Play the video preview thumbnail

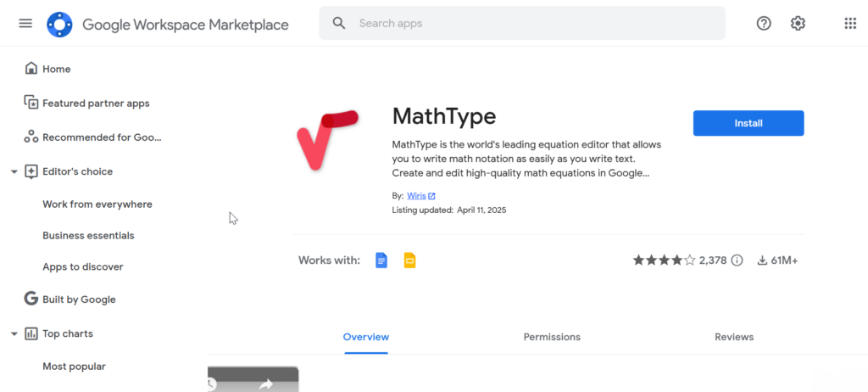tap(253, 380)
